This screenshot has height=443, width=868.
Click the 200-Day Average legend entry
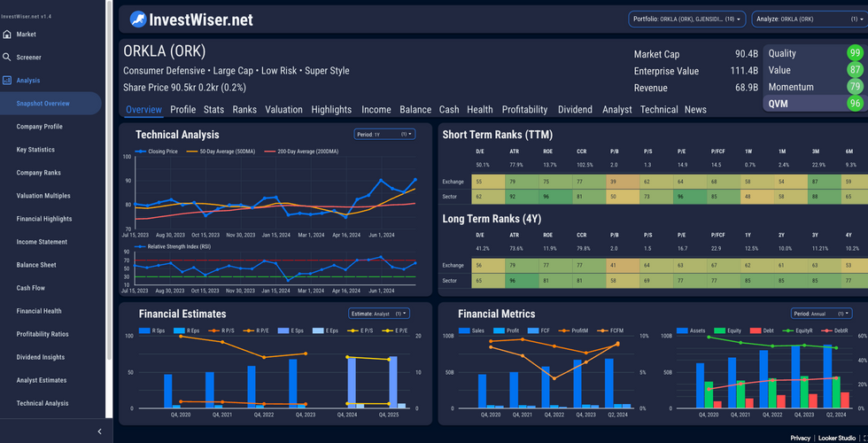tap(301, 152)
